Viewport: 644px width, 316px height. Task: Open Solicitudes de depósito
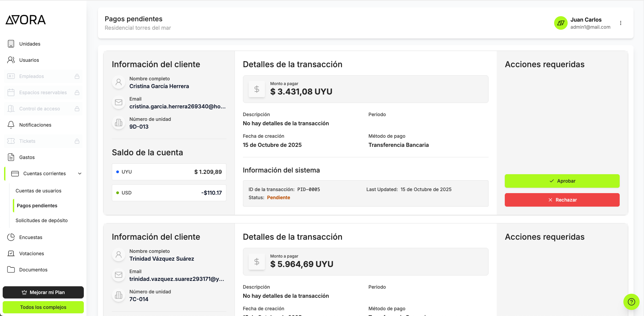[x=42, y=220]
